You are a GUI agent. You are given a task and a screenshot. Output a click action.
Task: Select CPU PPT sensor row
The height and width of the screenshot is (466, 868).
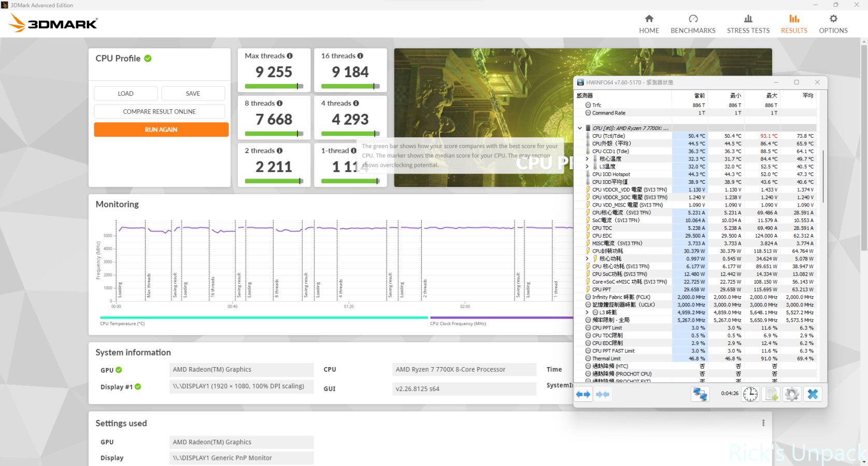click(695, 289)
